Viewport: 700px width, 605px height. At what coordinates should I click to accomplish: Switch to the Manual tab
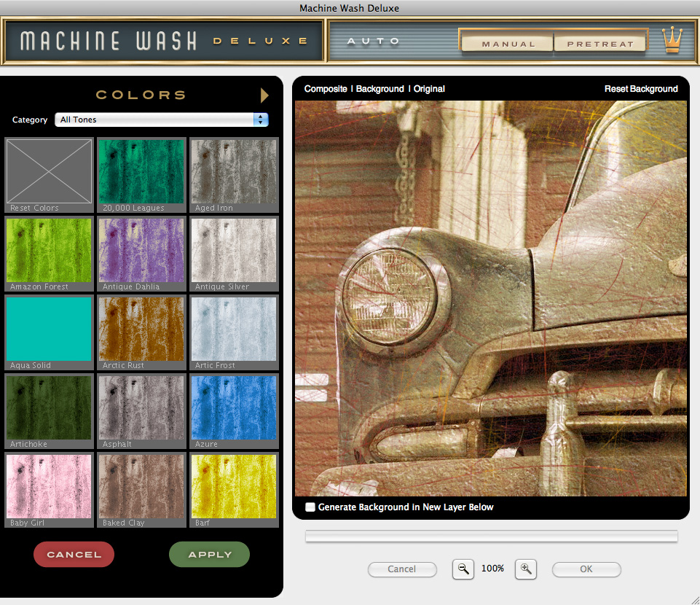tap(508, 44)
